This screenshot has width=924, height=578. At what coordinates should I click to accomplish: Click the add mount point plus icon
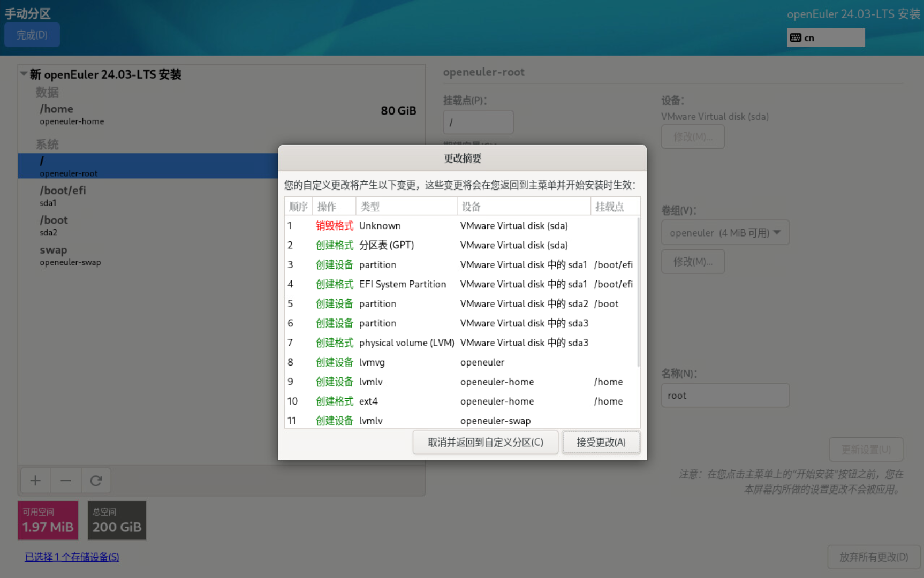(x=35, y=481)
